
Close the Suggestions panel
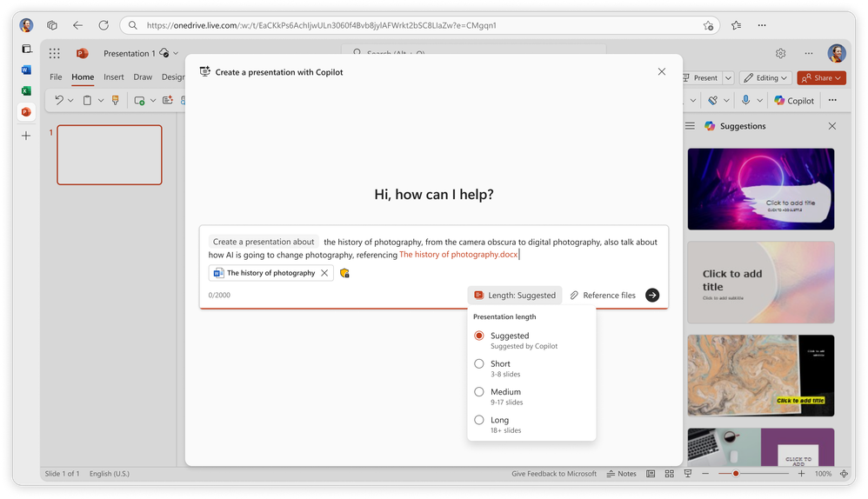(x=832, y=126)
